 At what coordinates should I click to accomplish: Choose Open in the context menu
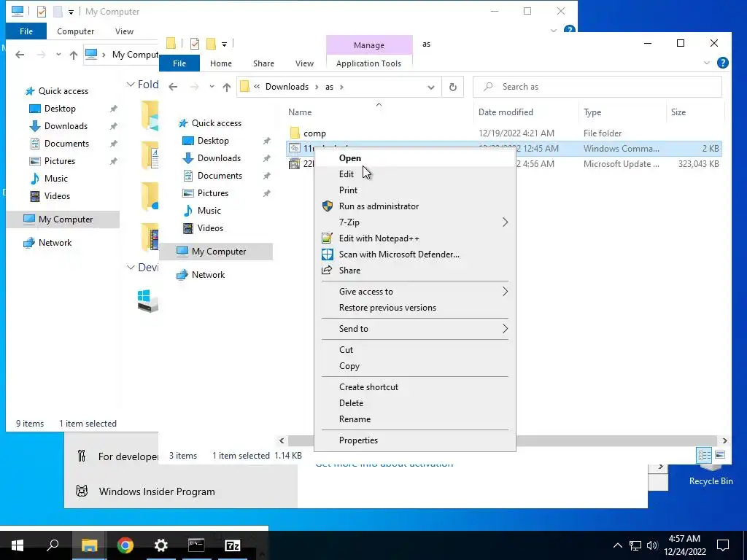415,158
